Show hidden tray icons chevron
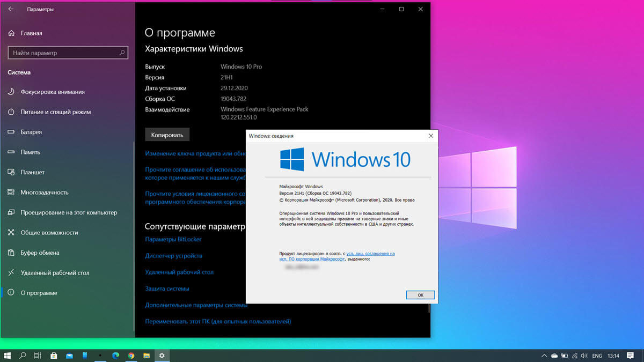644x362 pixels. [x=545, y=356]
